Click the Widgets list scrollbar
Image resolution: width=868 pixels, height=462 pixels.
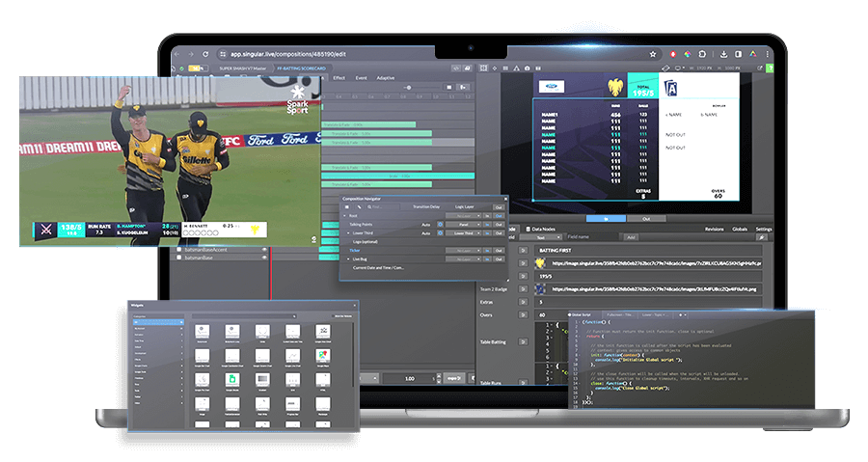point(353,354)
